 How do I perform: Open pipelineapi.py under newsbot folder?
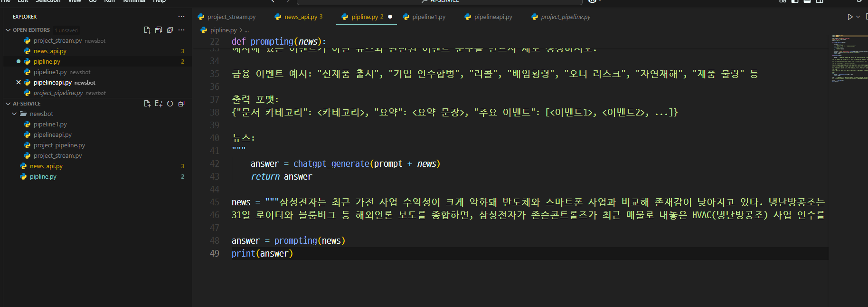point(97,135)
